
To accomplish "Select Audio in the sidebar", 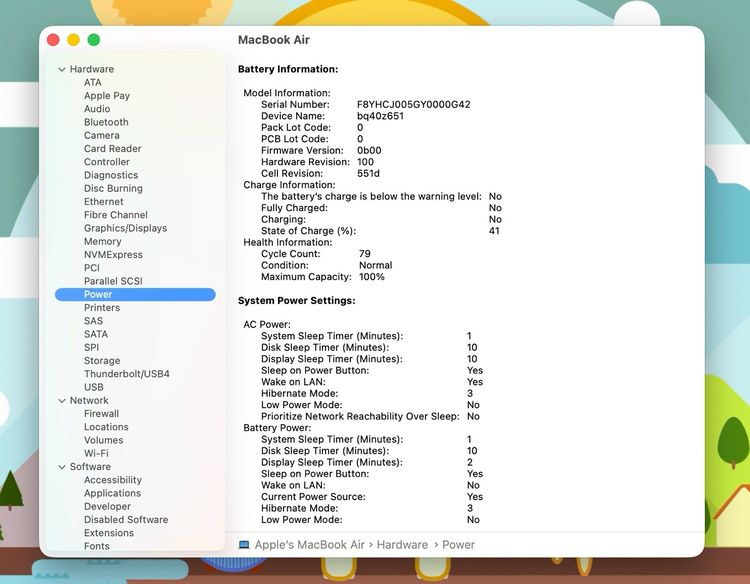I will pyautogui.click(x=97, y=109).
